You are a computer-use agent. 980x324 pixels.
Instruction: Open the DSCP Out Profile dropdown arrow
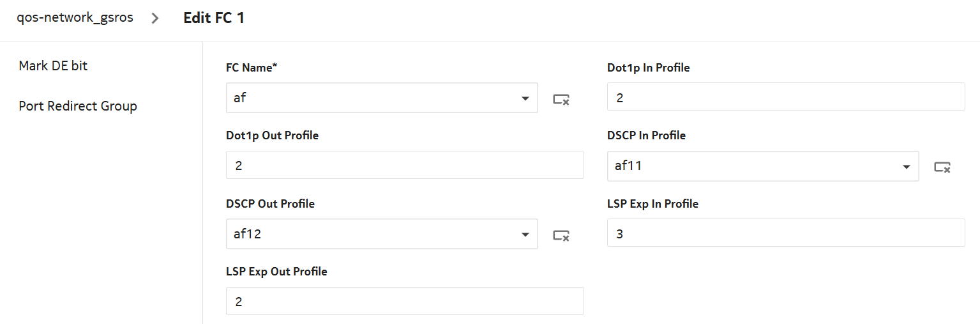[525, 235]
